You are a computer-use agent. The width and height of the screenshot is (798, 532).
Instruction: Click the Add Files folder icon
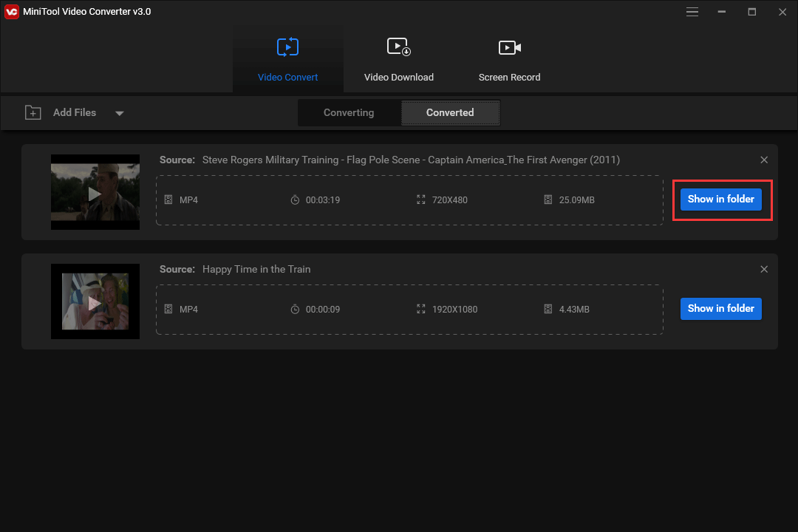pyautogui.click(x=33, y=112)
